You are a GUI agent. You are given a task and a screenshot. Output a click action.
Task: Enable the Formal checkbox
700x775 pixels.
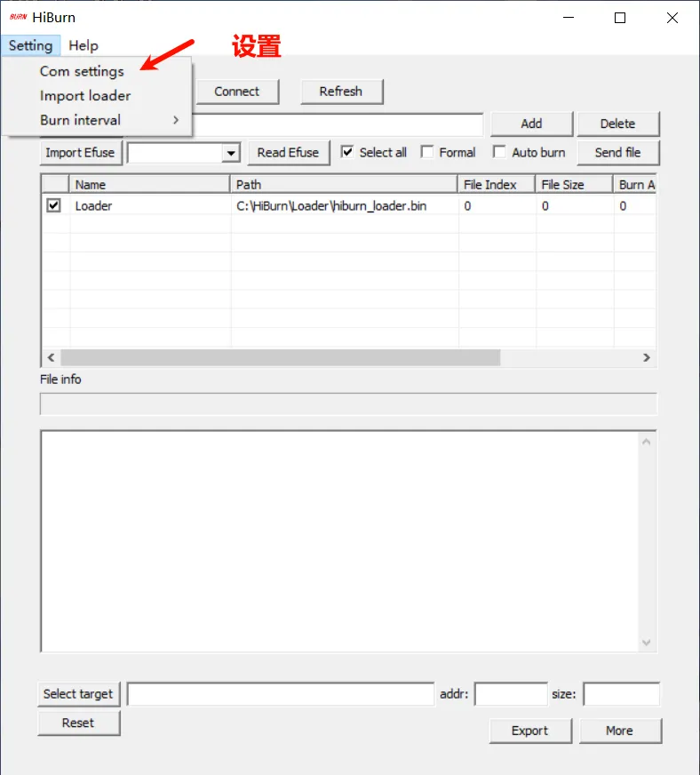click(427, 152)
